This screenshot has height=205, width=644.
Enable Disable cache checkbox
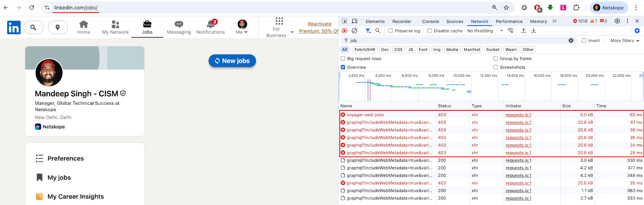coord(429,31)
